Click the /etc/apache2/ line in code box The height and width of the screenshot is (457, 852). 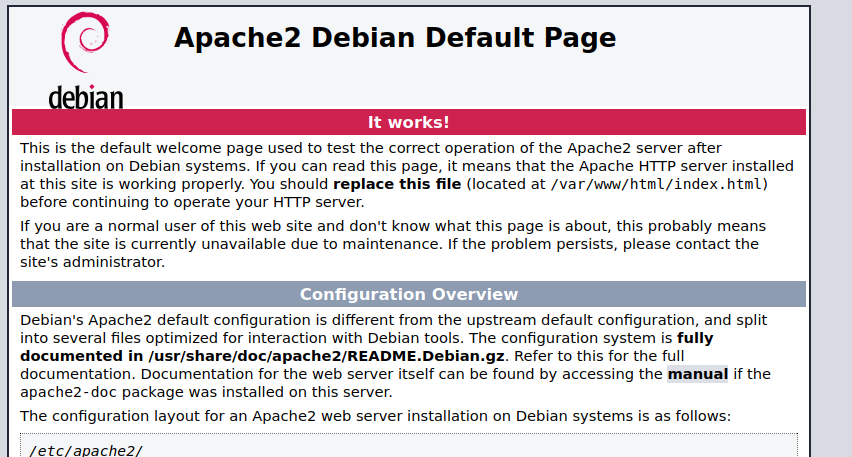pyautogui.click(x=85, y=450)
